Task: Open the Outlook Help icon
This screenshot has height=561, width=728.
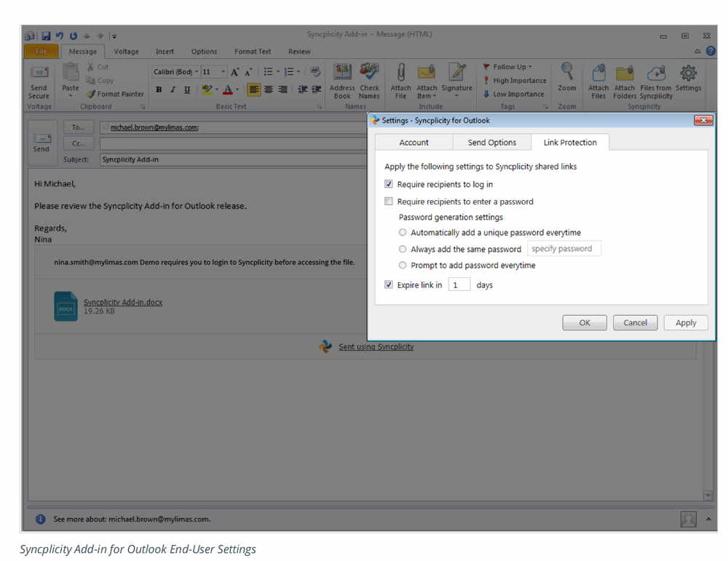Action: tap(711, 51)
